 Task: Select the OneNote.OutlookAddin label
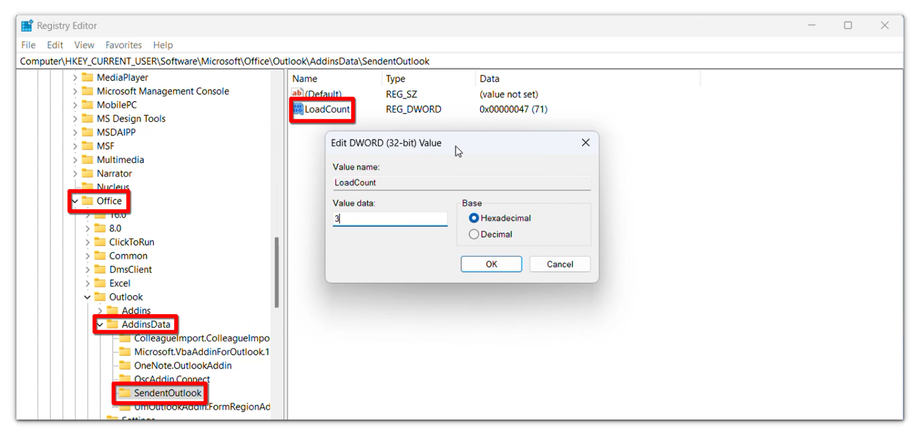point(183,365)
